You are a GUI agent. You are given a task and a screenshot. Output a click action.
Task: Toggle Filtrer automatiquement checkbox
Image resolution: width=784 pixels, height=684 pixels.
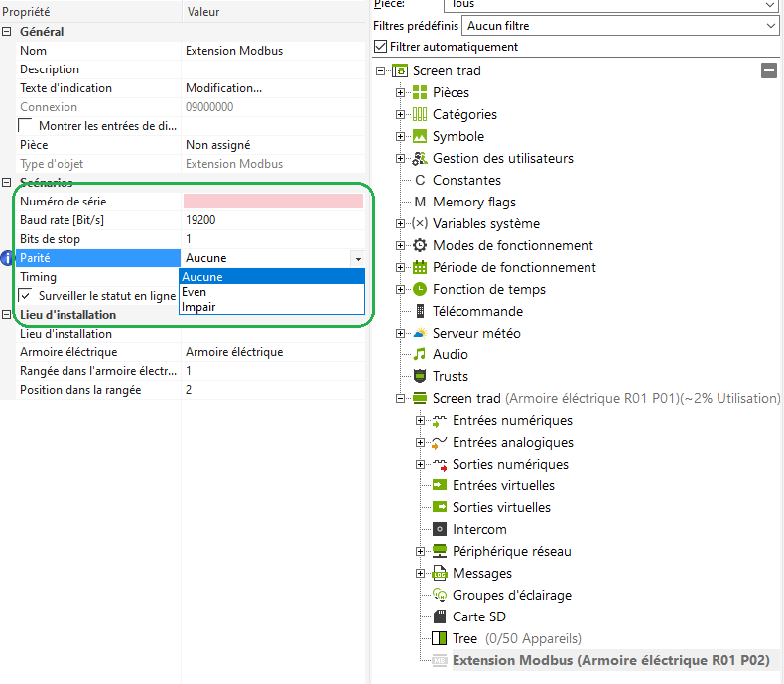(x=381, y=46)
